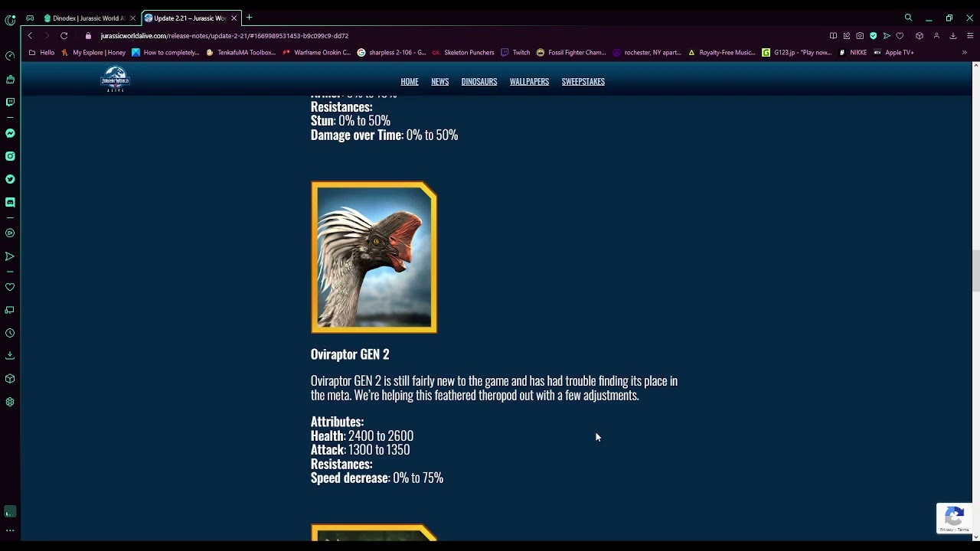The width and height of the screenshot is (980, 551).
Task: Open reader book icon in address bar
Action: pyautogui.click(x=833, y=36)
